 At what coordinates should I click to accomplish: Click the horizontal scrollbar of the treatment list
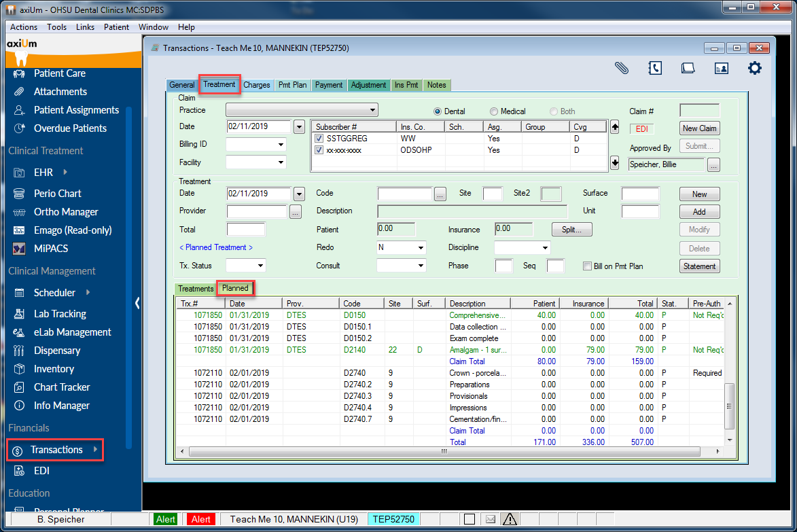(444, 451)
